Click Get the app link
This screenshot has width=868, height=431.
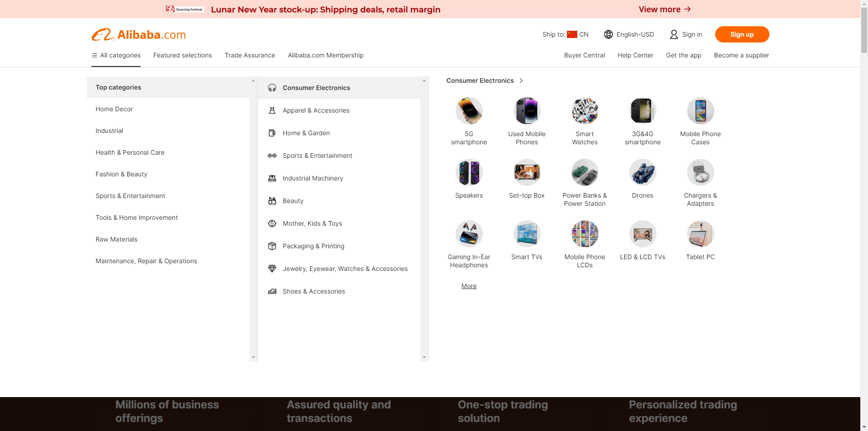click(x=684, y=55)
